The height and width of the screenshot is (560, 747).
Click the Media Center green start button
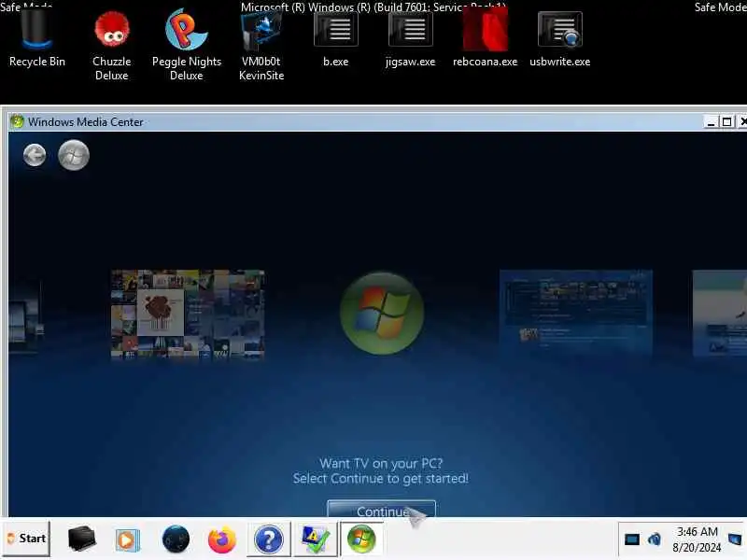tap(74, 155)
